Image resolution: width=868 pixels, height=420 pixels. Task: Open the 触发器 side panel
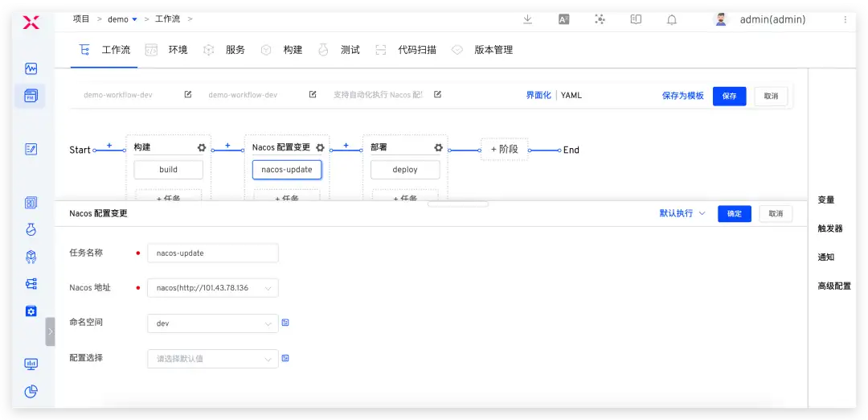coord(830,229)
